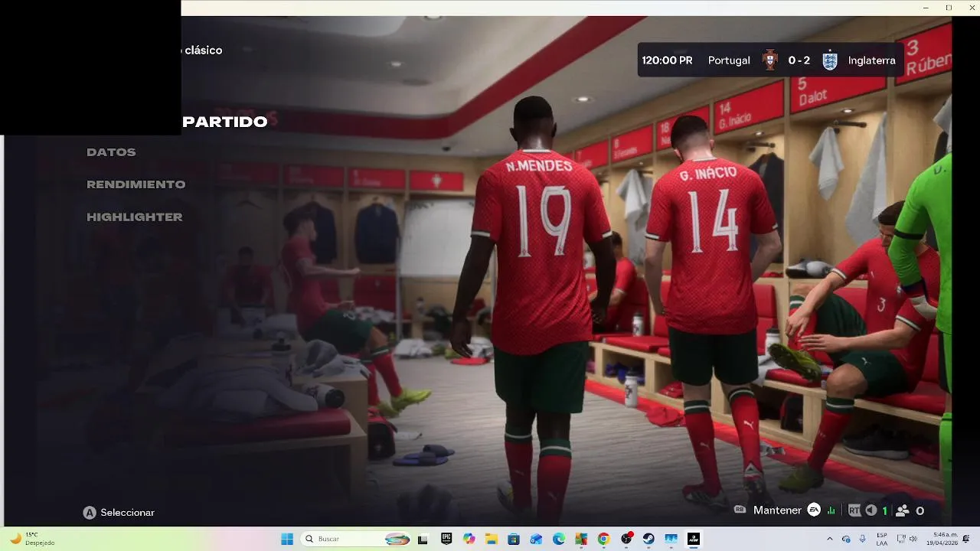This screenshot has width=980, height=551.
Task: Open Microsoft Store from the taskbar
Action: click(x=514, y=539)
